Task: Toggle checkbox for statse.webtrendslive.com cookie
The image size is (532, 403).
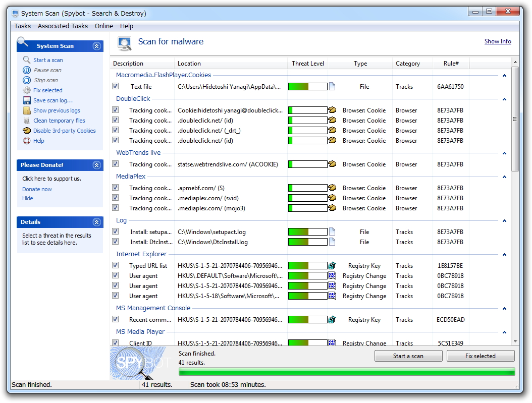Action: pos(116,164)
